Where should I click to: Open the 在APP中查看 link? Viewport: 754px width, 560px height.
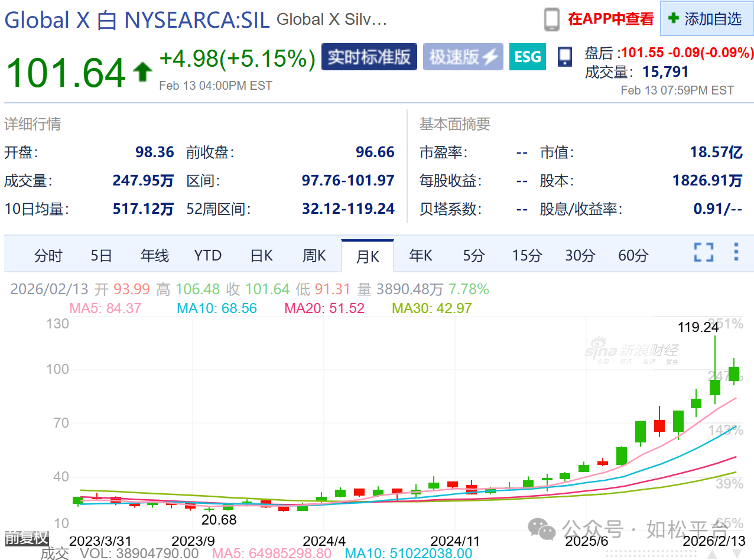(x=610, y=19)
